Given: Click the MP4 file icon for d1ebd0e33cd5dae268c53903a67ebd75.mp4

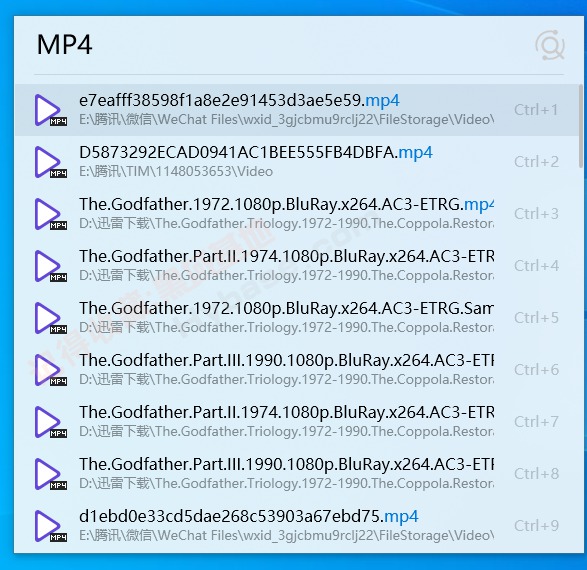Looking at the screenshot, I should click(x=51, y=526).
